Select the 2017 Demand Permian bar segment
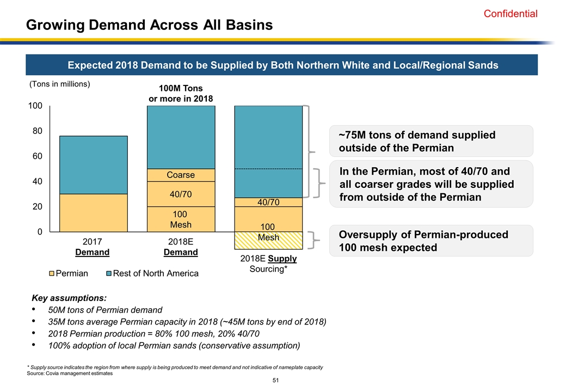 (94, 213)
